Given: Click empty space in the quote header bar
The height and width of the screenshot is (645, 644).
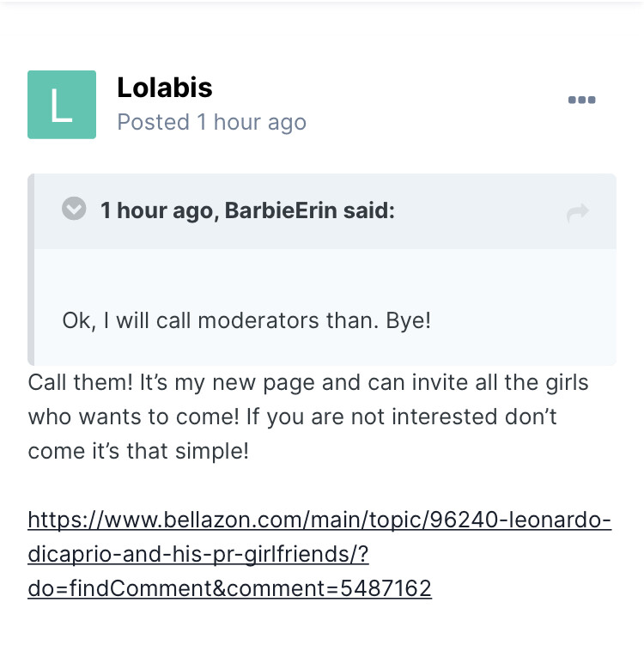Looking at the screenshot, I should [x=481, y=211].
